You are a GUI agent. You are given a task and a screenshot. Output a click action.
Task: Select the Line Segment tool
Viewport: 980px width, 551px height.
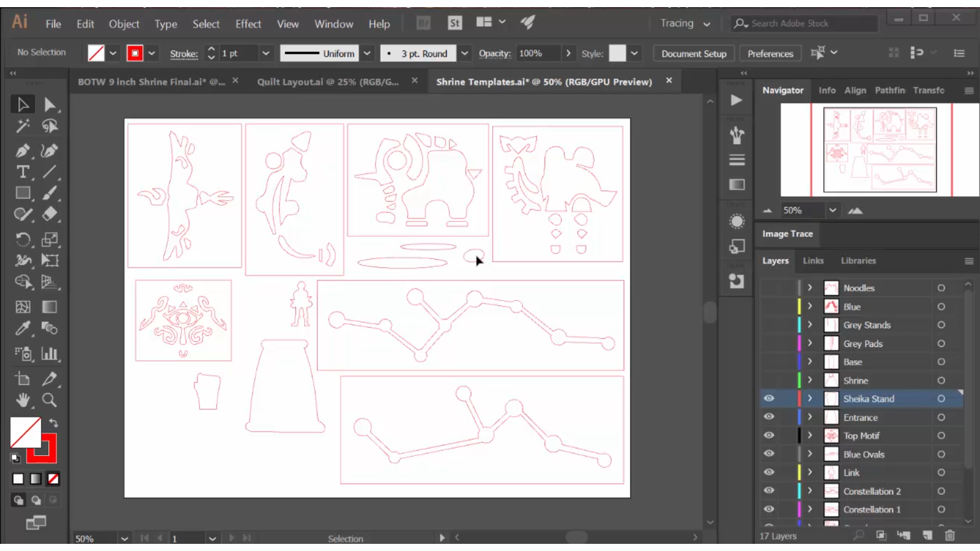coord(50,172)
